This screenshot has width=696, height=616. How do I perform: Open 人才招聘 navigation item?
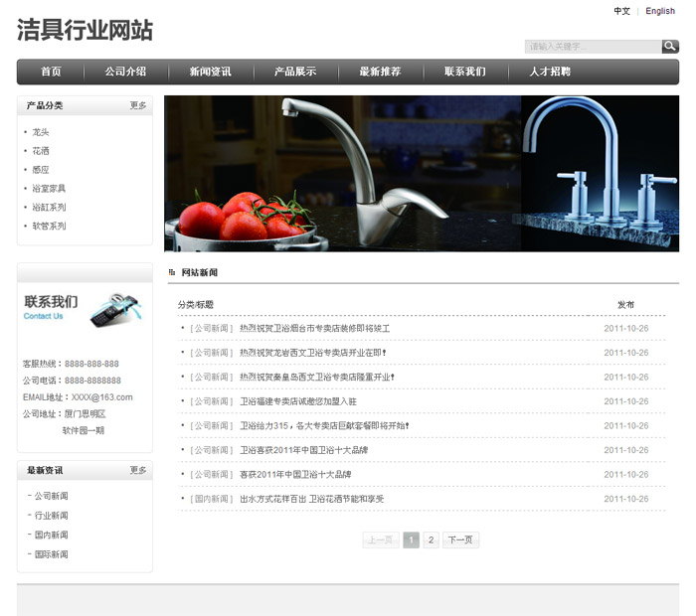point(550,72)
